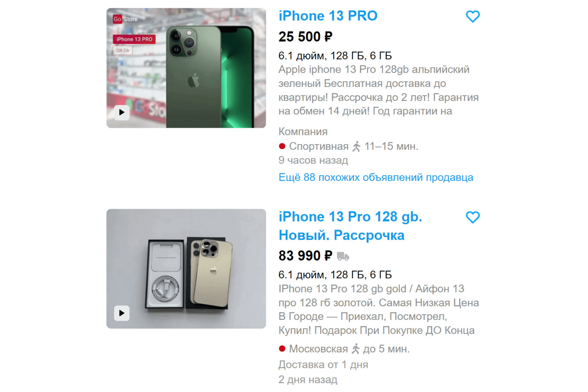This screenshot has width=588, height=392.
Task: Click walking icon next to 11–15 мин.
Action: coord(356,146)
